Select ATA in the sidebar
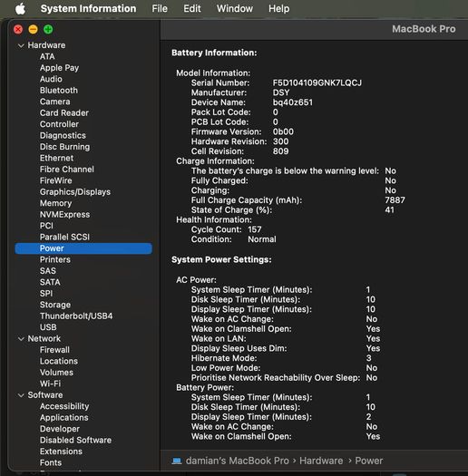Screen dimensions: 468x476 (47, 56)
